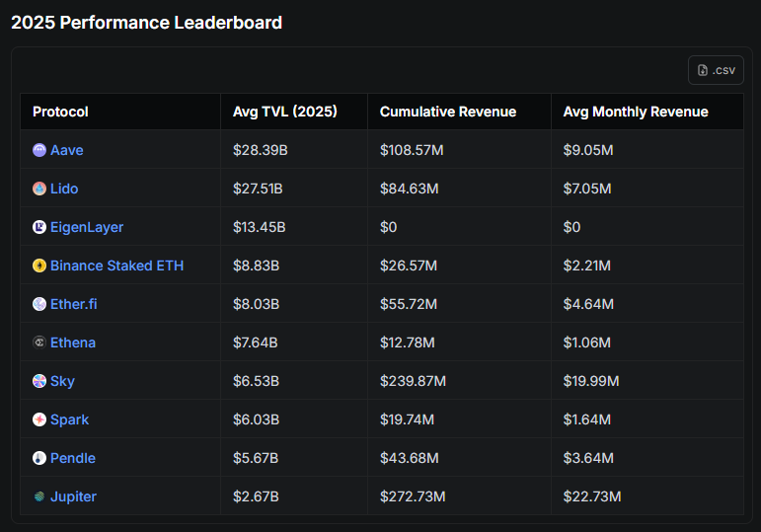
Task: Select Lido's $27.51B TVL cell
Action: (294, 189)
